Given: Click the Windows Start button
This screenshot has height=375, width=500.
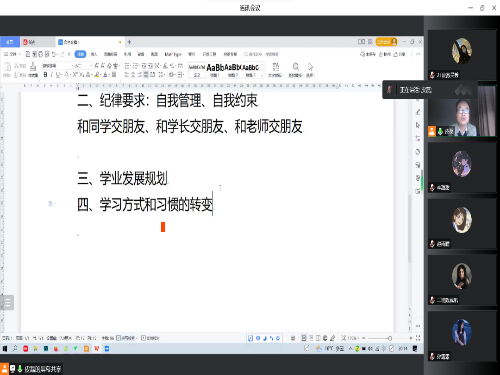Looking at the screenshot, I should (5, 349).
